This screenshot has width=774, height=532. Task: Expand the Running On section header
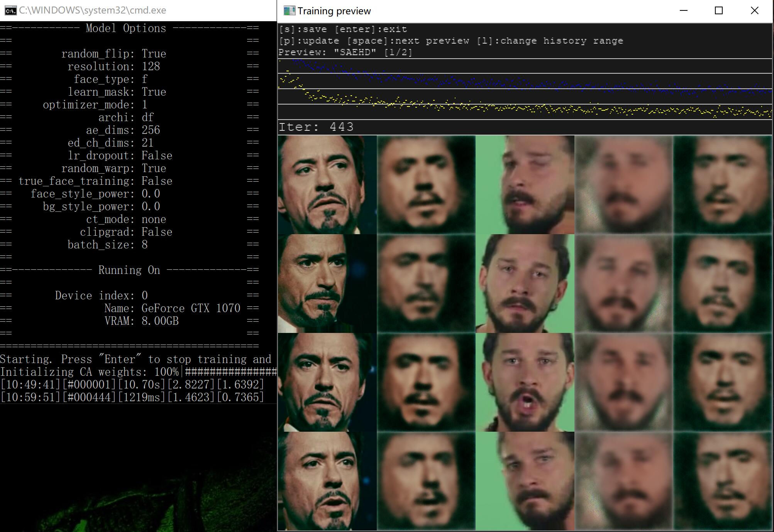pos(130,270)
